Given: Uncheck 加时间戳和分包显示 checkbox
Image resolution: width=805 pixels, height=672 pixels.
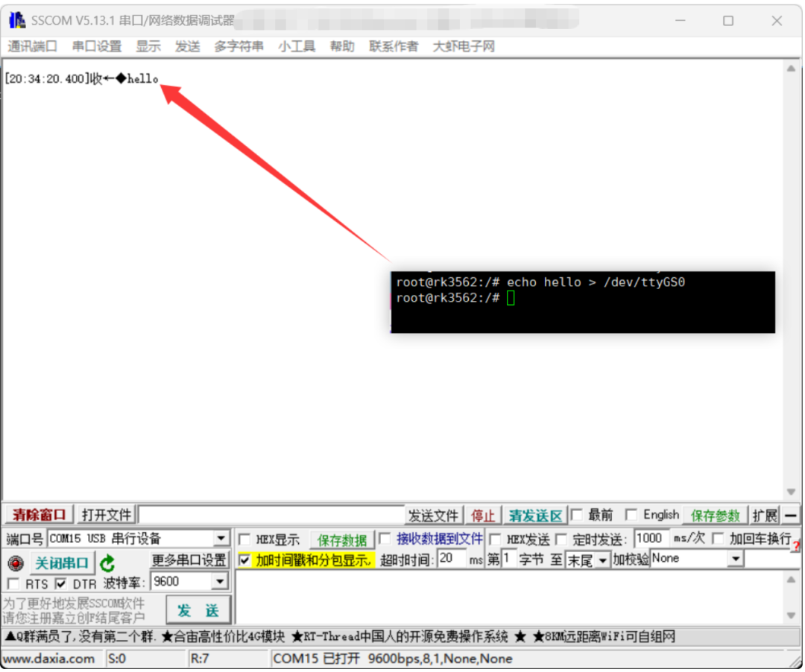Looking at the screenshot, I should click(245, 560).
